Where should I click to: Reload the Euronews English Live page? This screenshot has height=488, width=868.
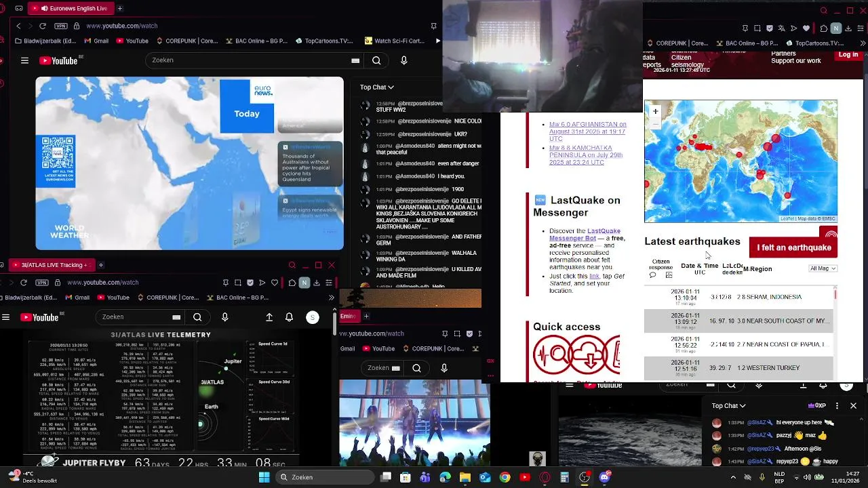43,26
